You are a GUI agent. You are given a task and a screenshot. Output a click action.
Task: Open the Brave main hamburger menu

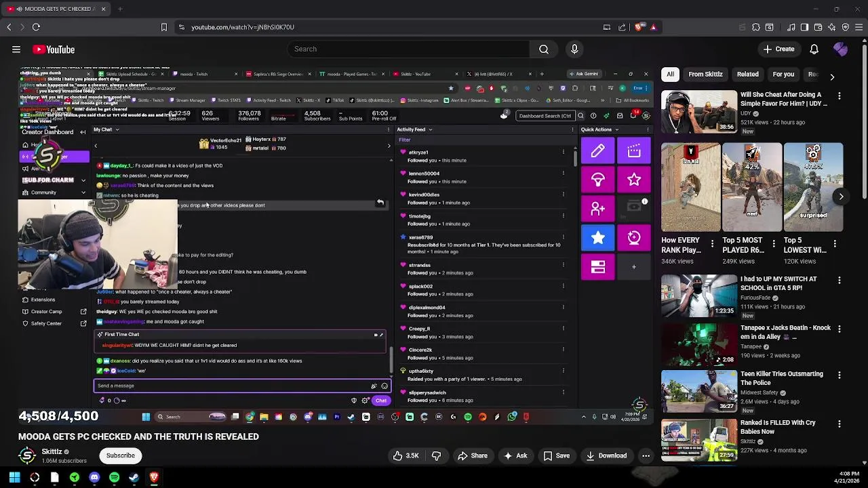coord(859,27)
